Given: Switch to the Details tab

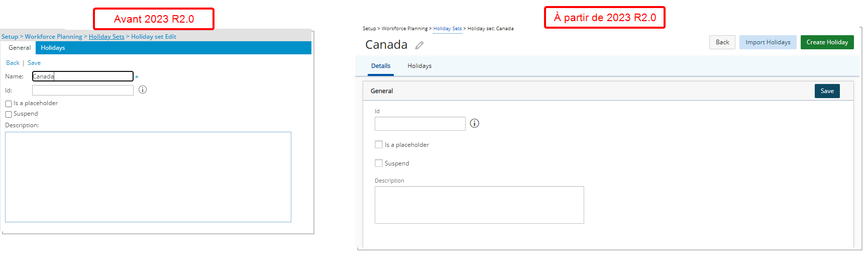Looking at the screenshot, I should tap(381, 66).
